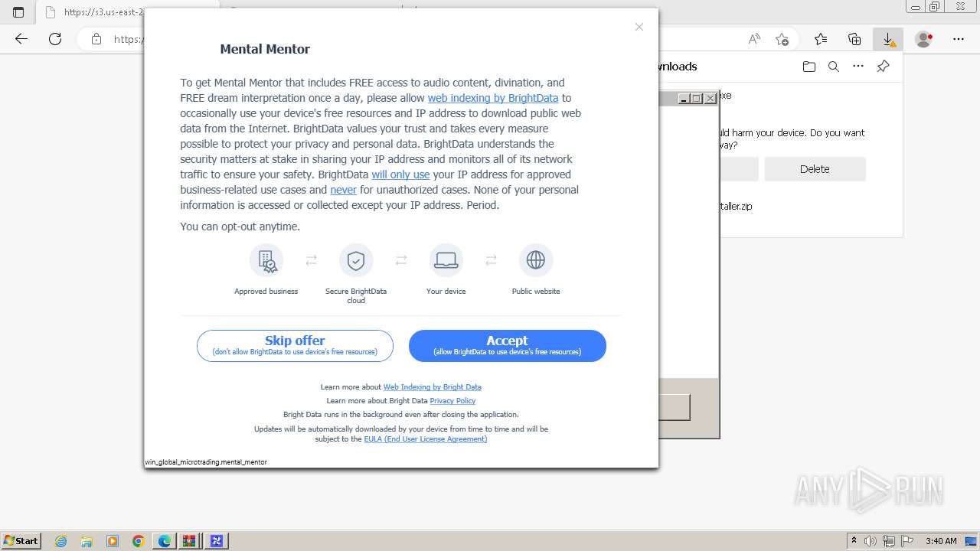Open the 'never' link
This screenshot has width=980, height=551.
(x=343, y=190)
